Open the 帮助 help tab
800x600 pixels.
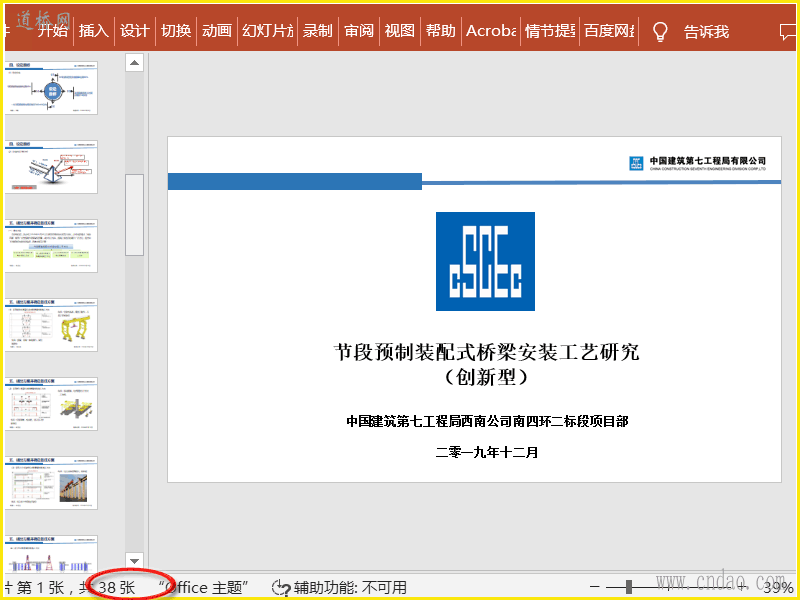tap(441, 31)
